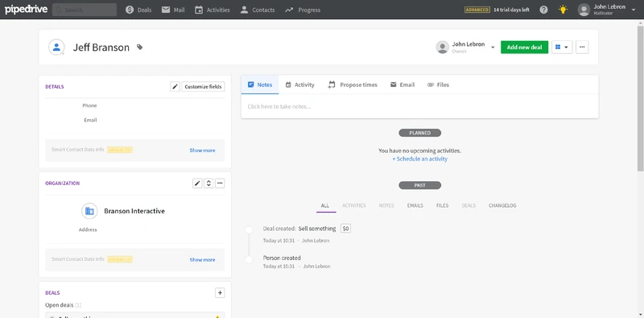Image resolution: width=644 pixels, height=318 pixels.
Task: Open Branson Interactive organization link
Action: 134,211
